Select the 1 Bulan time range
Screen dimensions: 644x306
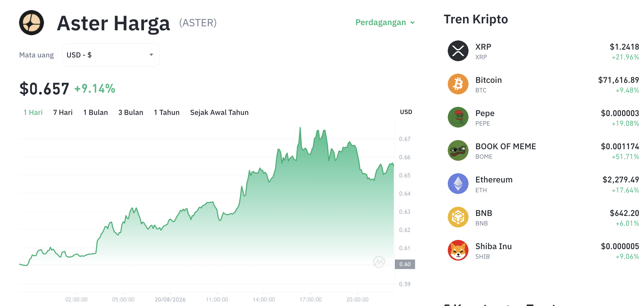coord(95,112)
